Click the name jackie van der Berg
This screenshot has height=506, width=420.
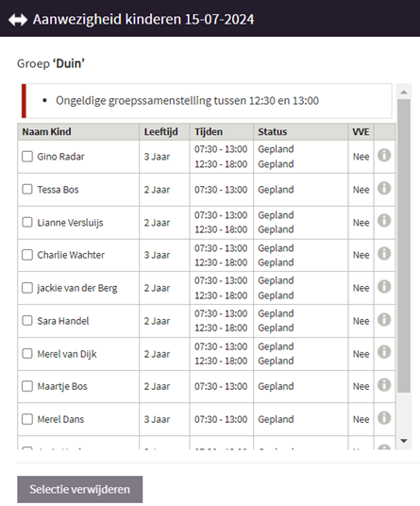77,288
